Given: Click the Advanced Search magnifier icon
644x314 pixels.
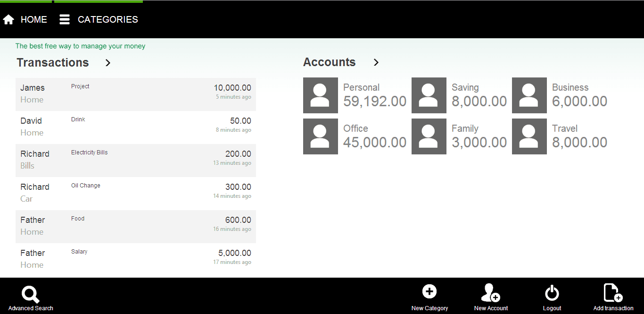Looking at the screenshot, I should click(31, 294).
